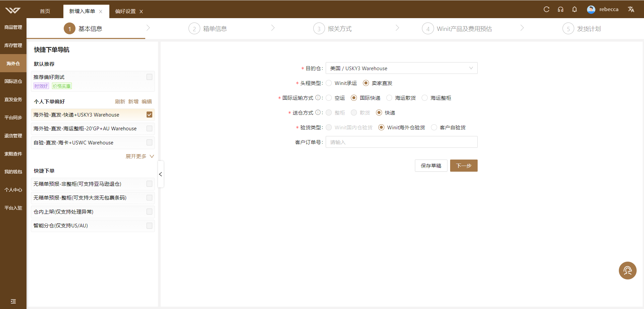Viewport: 644px width, 309px height.
Task: Open the 首页 tab
Action: point(45,11)
